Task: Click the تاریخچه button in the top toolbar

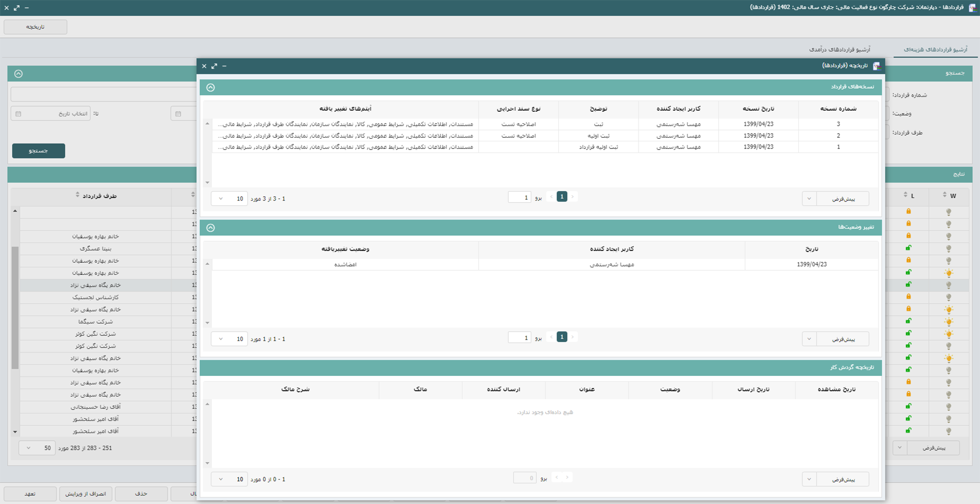Action: pos(35,27)
